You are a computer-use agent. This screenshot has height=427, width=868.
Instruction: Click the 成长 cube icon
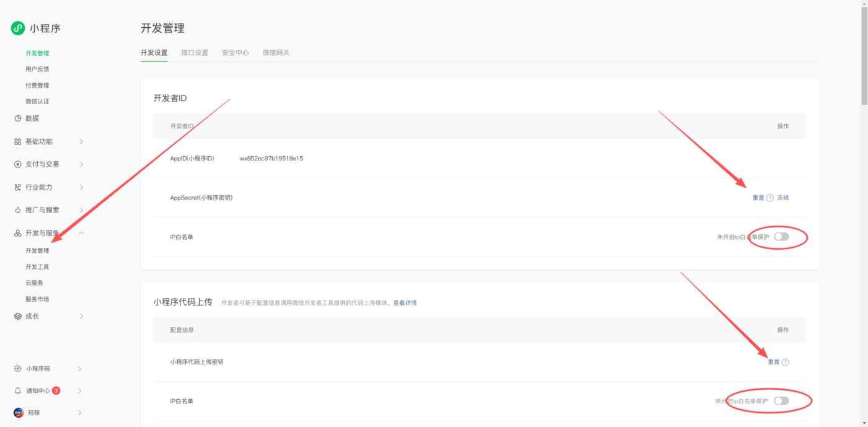pos(17,316)
